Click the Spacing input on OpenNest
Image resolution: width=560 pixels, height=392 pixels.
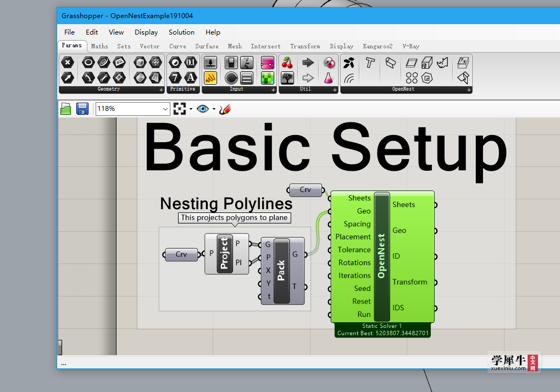[357, 224]
